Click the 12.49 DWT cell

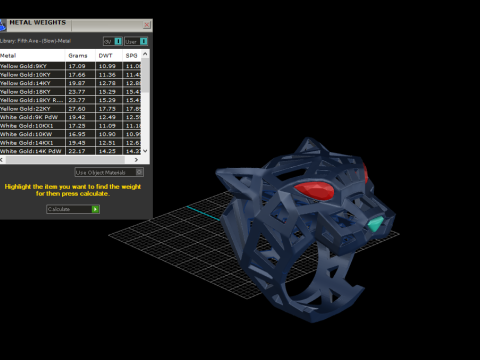tap(109, 117)
